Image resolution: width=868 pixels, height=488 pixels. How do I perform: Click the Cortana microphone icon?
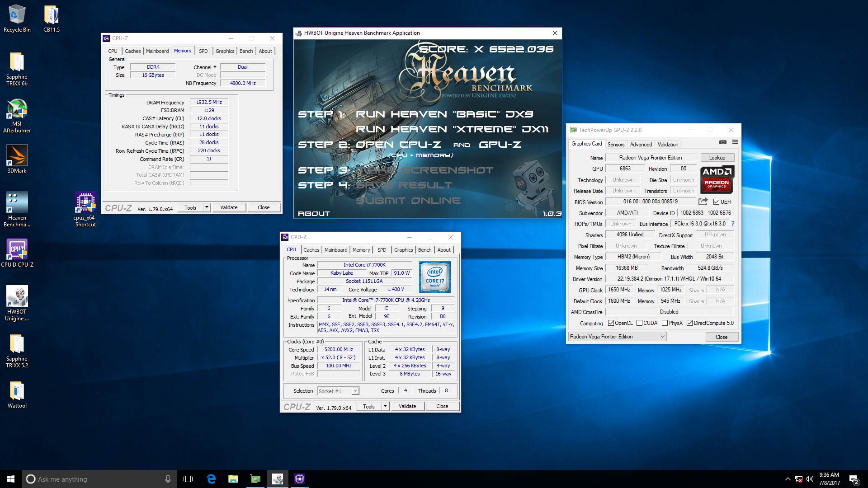click(168, 479)
